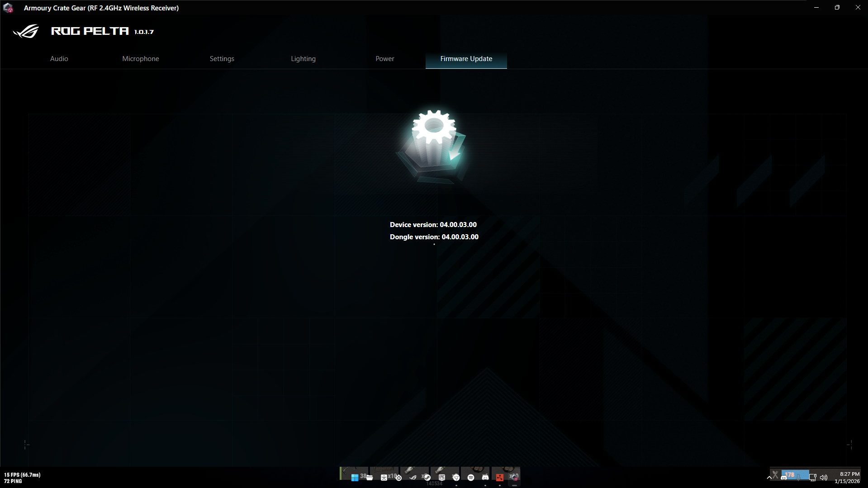Image resolution: width=868 pixels, height=488 pixels.
Task: Click the Dongle version 04.00.03.00 text
Action: pyautogui.click(x=434, y=237)
